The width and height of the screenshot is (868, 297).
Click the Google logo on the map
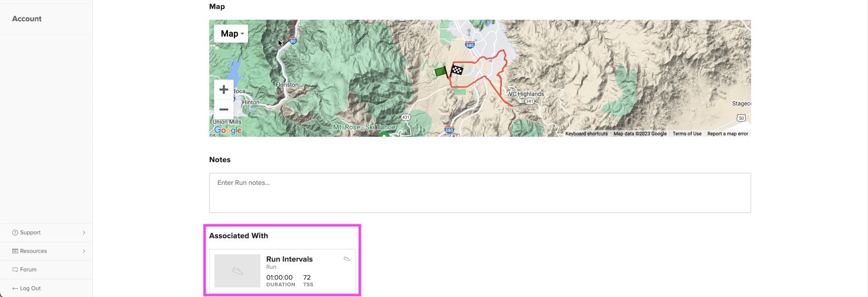pyautogui.click(x=228, y=130)
